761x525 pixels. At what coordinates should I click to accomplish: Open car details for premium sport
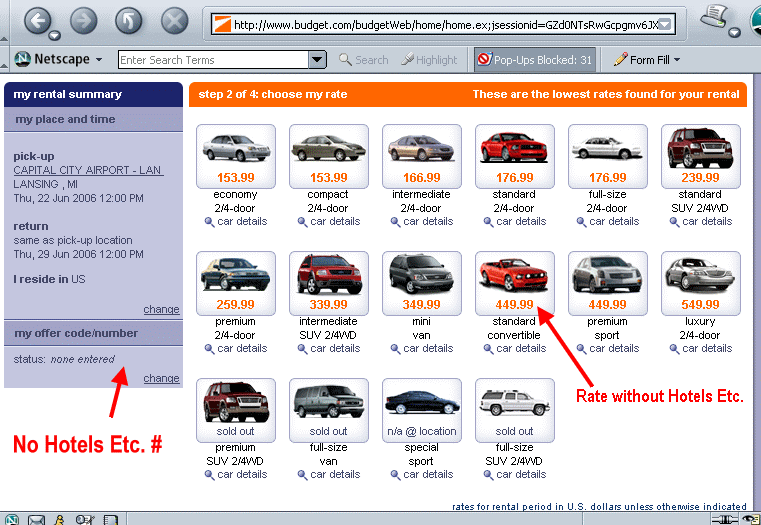pyautogui.click(x=608, y=349)
